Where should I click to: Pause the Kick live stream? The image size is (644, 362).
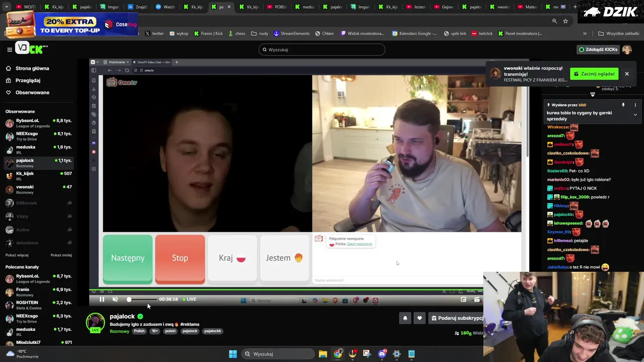(x=102, y=299)
